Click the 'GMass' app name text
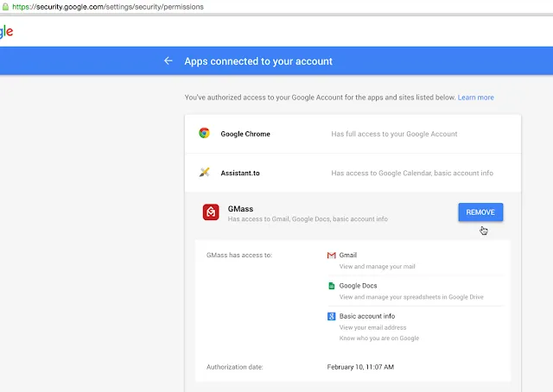This screenshot has width=553, height=392. (x=240, y=209)
